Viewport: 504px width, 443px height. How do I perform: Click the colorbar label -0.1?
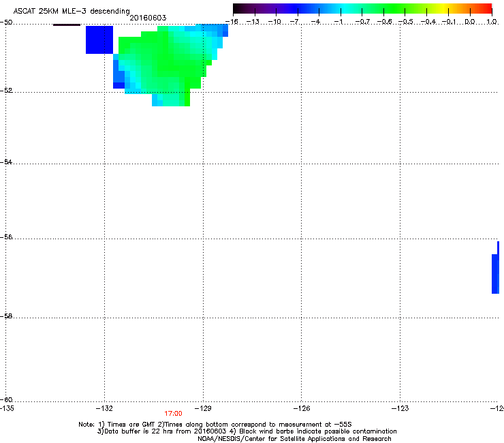point(449,22)
